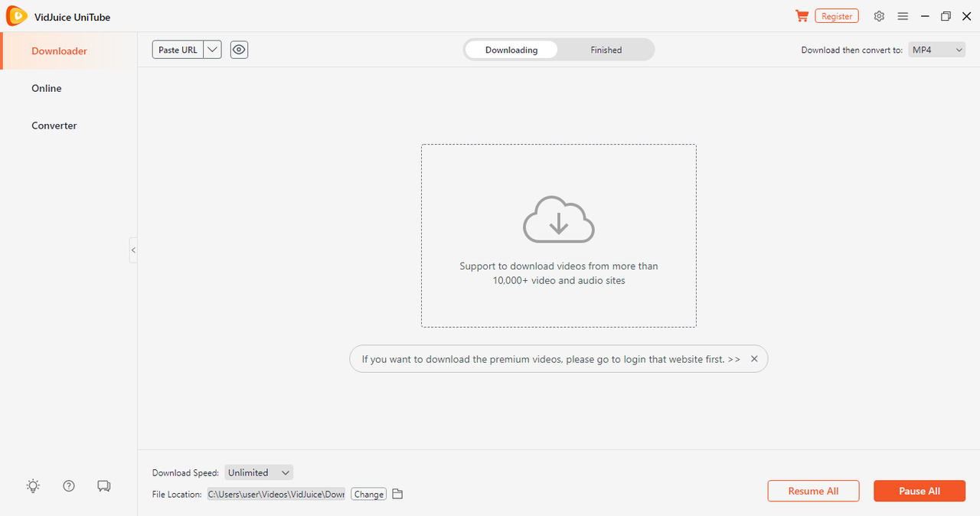Screen dimensions: 980x516
Task: Select Downloader in the sidebar
Action: (69, 51)
